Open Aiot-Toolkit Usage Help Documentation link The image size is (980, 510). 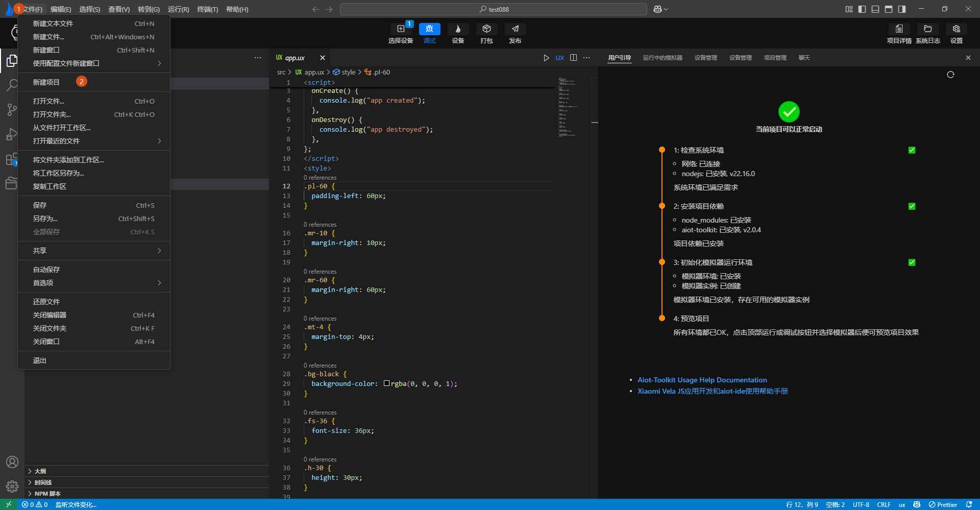(702, 380)
